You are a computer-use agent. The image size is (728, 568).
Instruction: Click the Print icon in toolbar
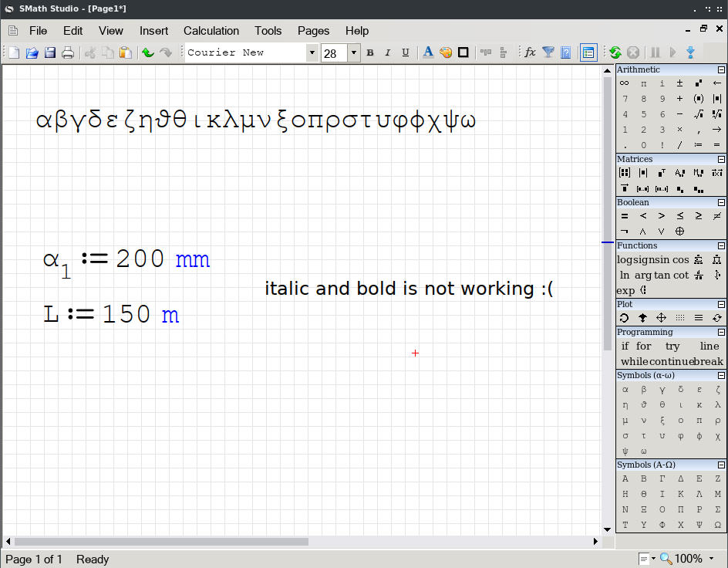[68, 52]
